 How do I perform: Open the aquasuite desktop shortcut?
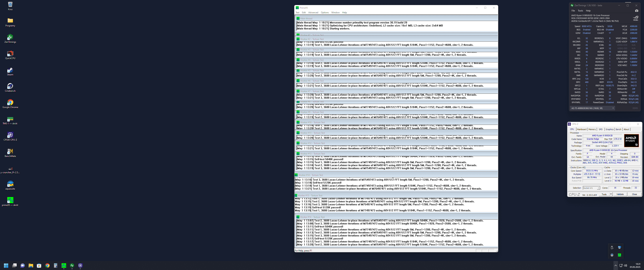click(10, 184)
